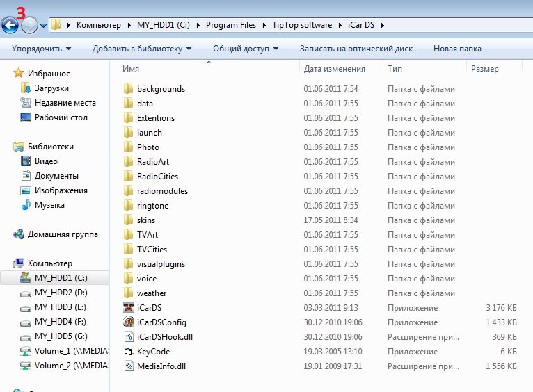
Task: Click the iCarDSHook.dll file icon
Action: (x=128, y=337)
